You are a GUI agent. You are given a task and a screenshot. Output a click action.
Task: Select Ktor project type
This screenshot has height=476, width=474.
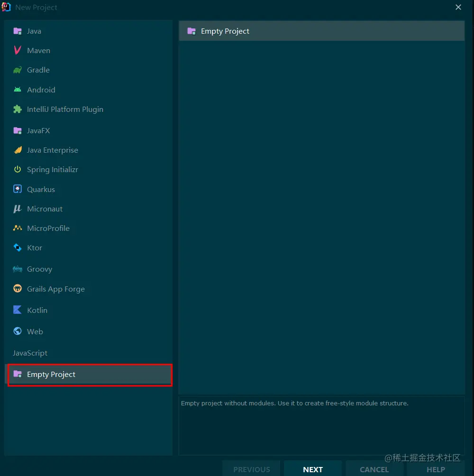(89, 247)
